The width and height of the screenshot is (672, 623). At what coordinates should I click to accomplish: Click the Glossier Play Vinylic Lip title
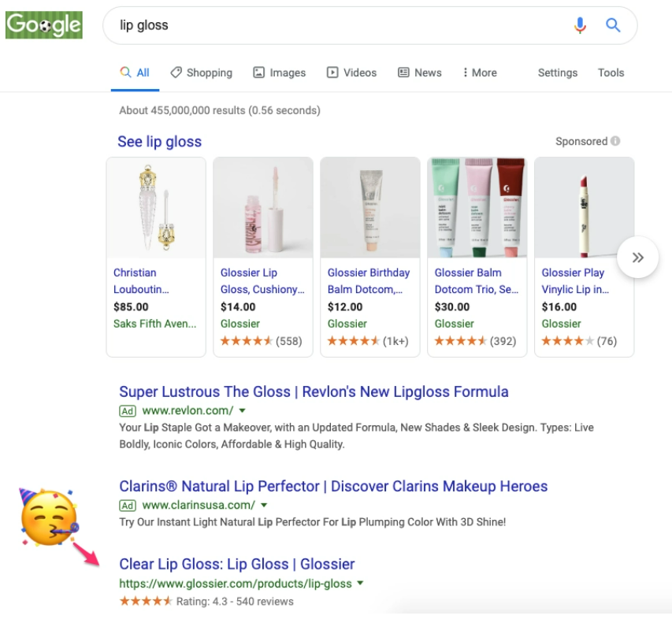575,281
